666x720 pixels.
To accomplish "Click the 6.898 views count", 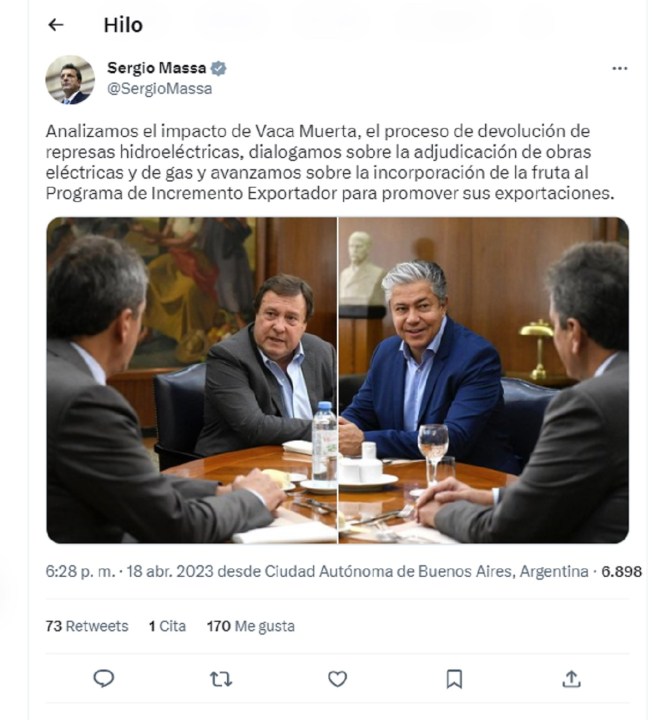I will [621, 572].
